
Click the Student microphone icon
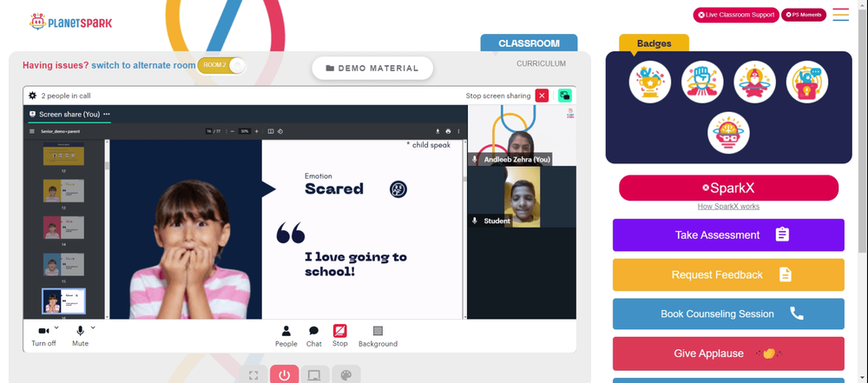(475, 221)
